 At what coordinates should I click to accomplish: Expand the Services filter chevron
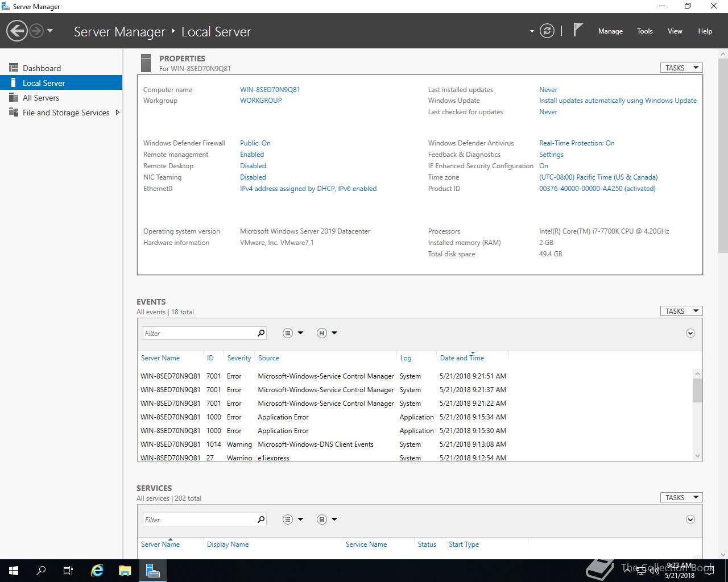pyautogui.click(x=690, y=519)
